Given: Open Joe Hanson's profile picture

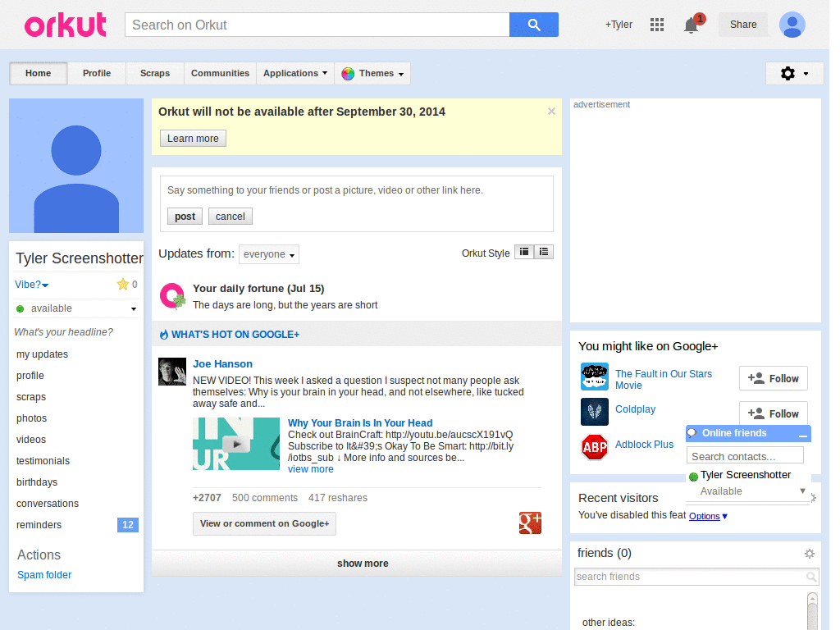Looking at the screenshot, I should tap(172, 372).
